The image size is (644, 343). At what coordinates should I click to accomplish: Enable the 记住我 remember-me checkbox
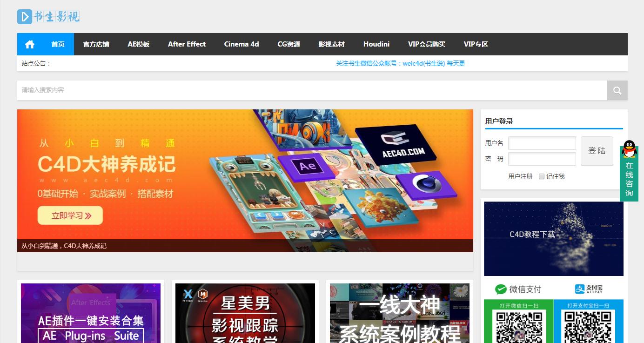542,176
